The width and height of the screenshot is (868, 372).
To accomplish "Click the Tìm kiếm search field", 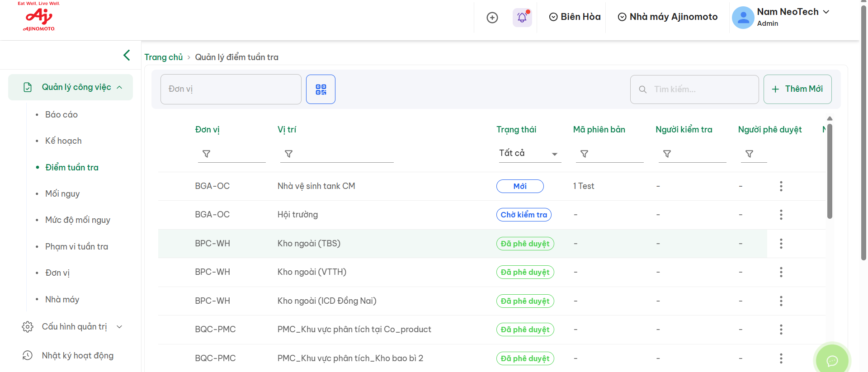I will (701, 89).
